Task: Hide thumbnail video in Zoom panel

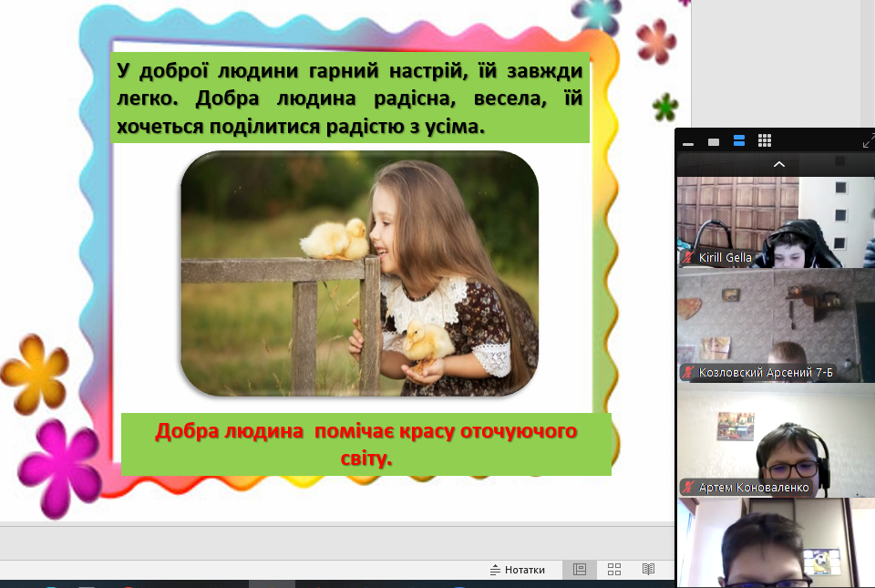Action: click(x=713, y=142)
